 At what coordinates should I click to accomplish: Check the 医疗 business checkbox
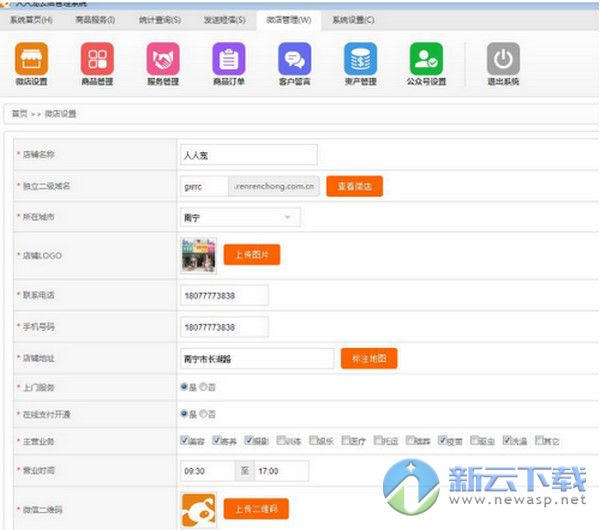pyautogui.click(x=346, y=440)
